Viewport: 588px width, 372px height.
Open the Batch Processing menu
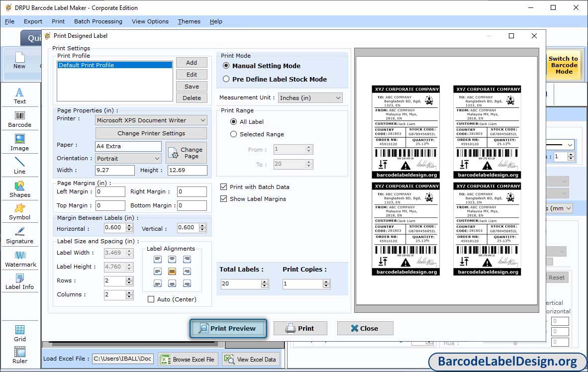click(98, 21)
